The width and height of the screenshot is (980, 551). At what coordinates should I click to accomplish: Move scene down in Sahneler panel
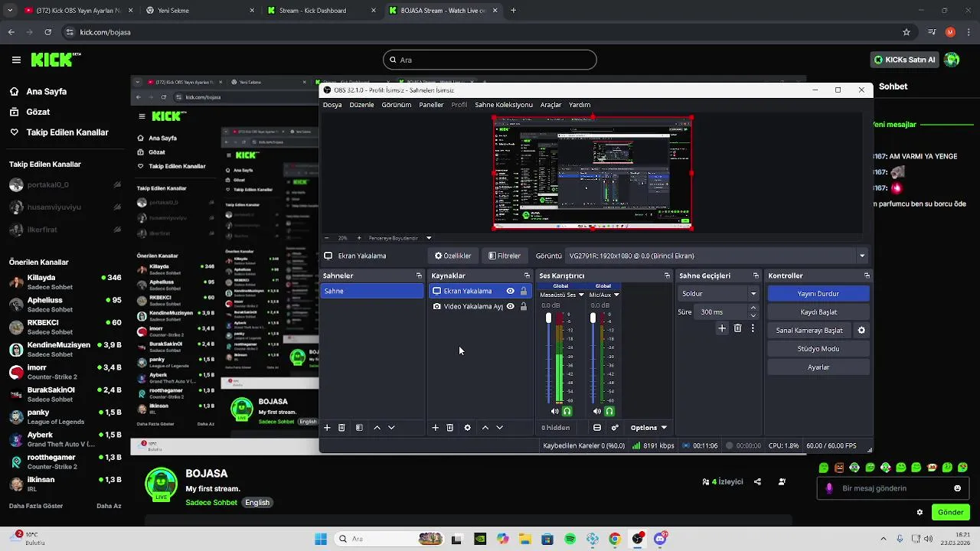[391, 428]
